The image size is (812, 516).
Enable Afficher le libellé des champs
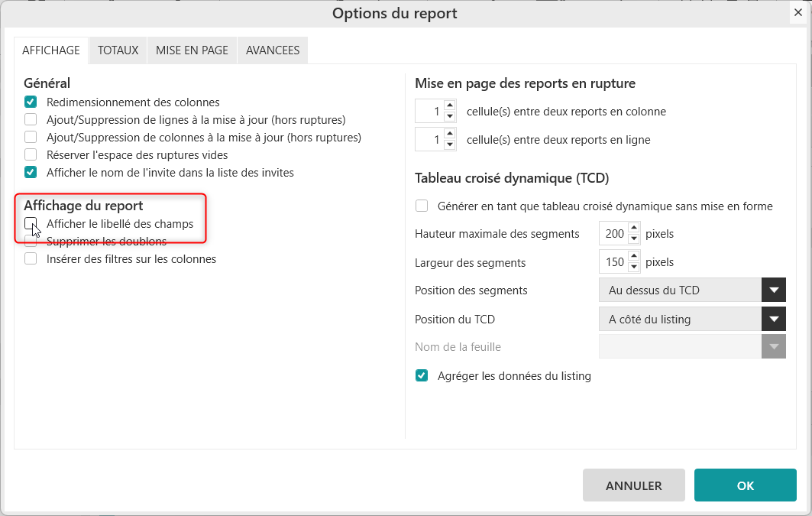point(31,224)
